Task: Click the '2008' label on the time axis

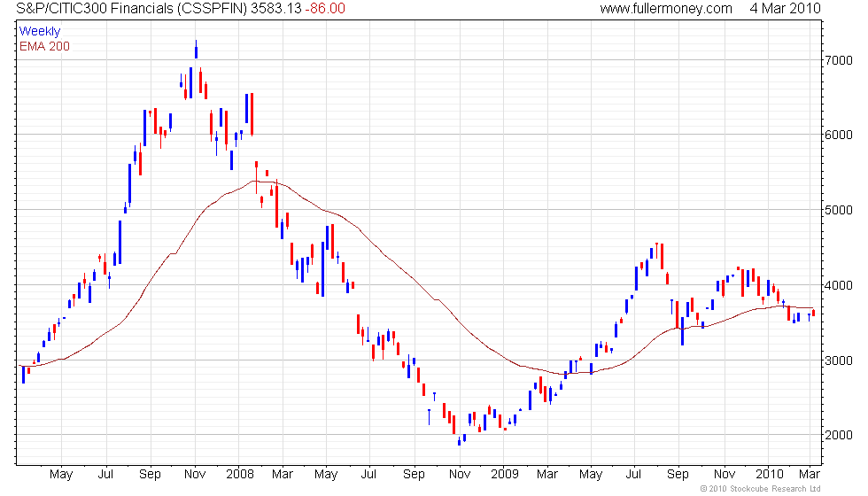Action: 240,474
